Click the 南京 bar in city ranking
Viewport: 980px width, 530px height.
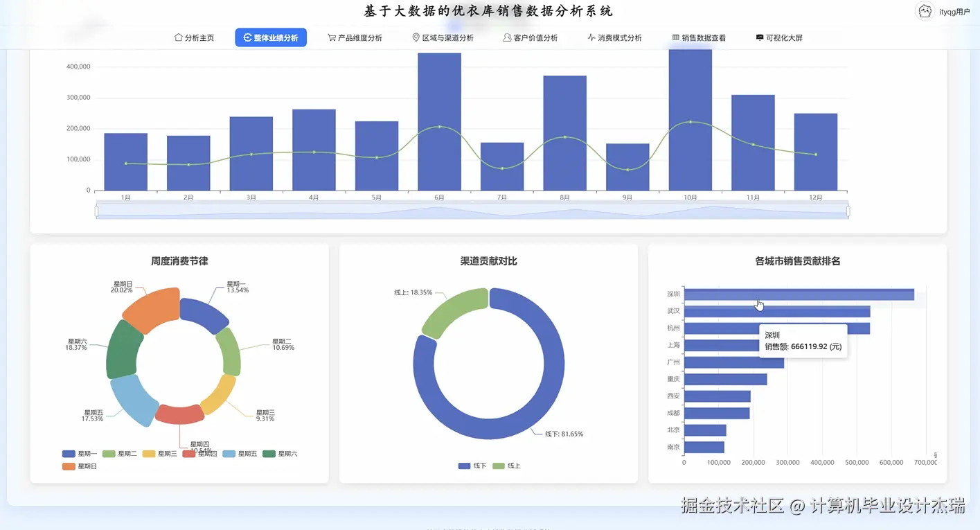704,447
